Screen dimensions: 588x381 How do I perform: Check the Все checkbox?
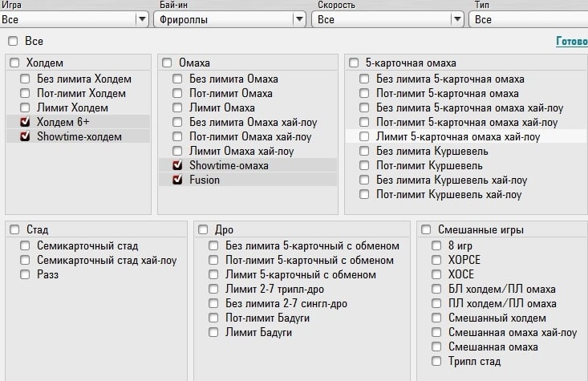pos(13,41)
